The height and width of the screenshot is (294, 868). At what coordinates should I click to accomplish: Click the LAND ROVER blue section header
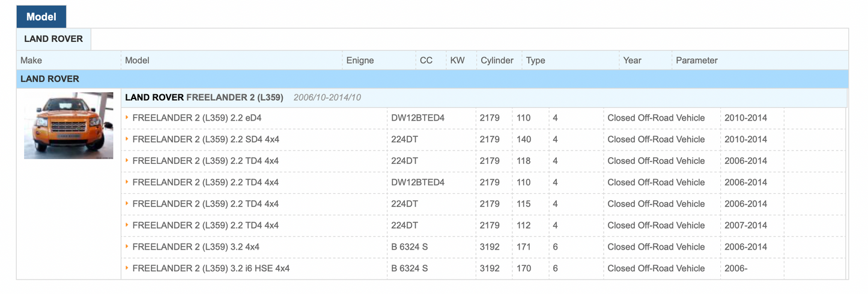pos(432,79)
